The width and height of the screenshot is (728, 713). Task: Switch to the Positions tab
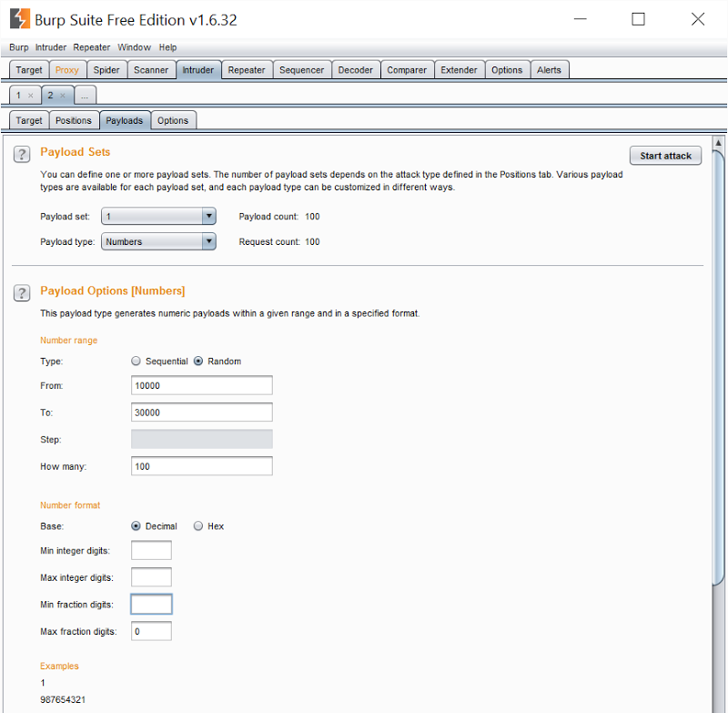pyautogui.click(x=74, y=119)
